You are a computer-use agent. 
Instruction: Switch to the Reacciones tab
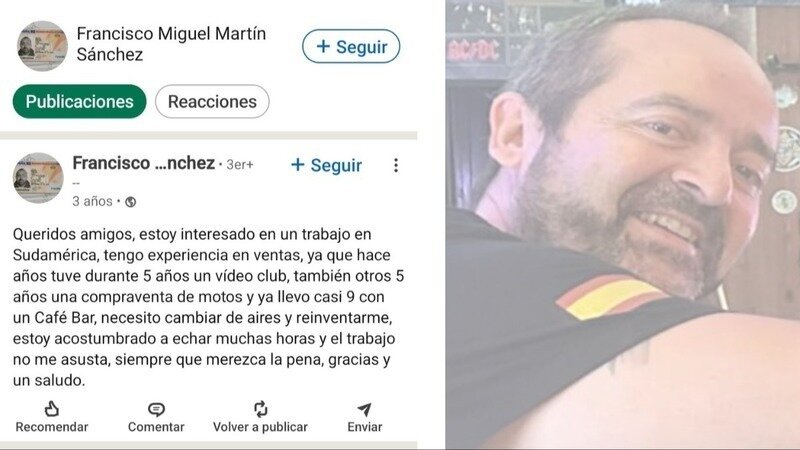point(212,102)
